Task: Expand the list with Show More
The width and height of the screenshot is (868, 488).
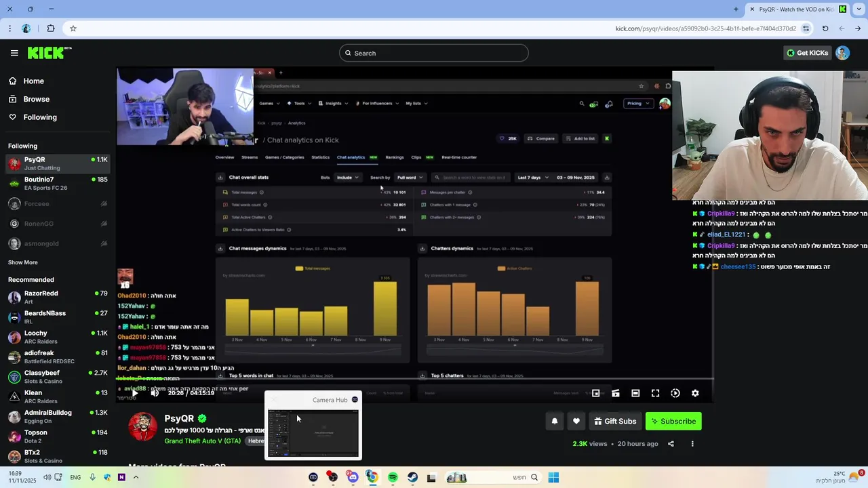Action: pos(23,262)
